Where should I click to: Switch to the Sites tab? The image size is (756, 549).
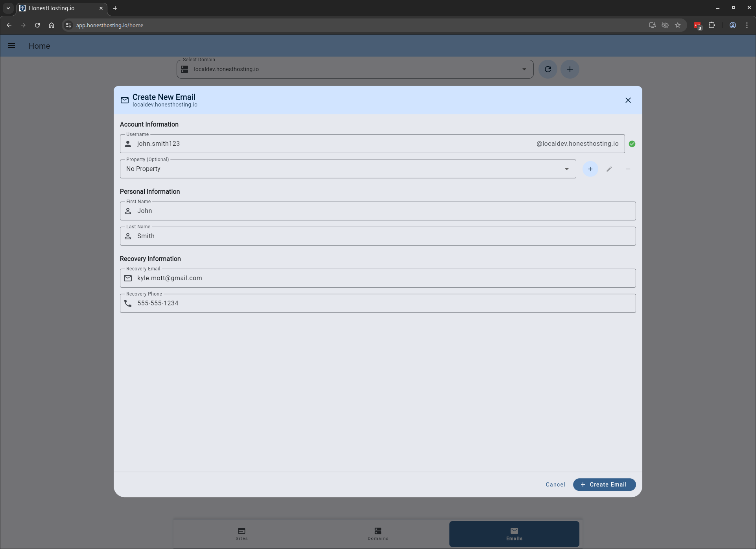pos(242,534)
